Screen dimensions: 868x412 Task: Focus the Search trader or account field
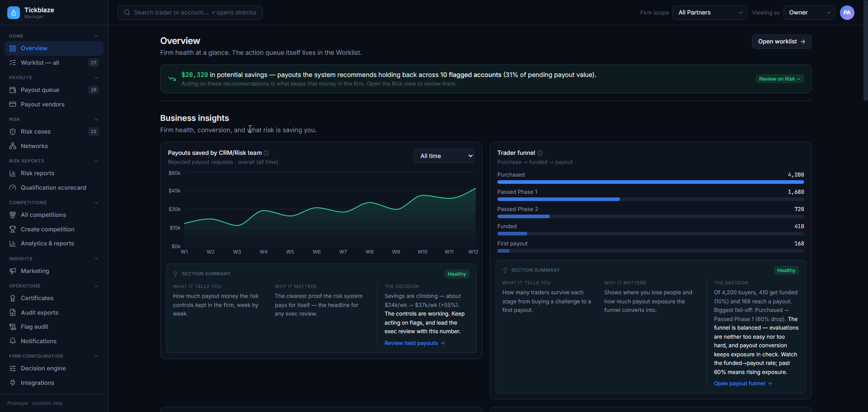pyautogui.click(x=190, y=13)
